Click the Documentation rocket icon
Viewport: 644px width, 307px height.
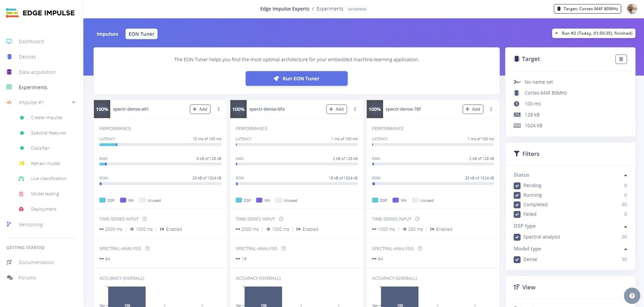tap(9, 262)
